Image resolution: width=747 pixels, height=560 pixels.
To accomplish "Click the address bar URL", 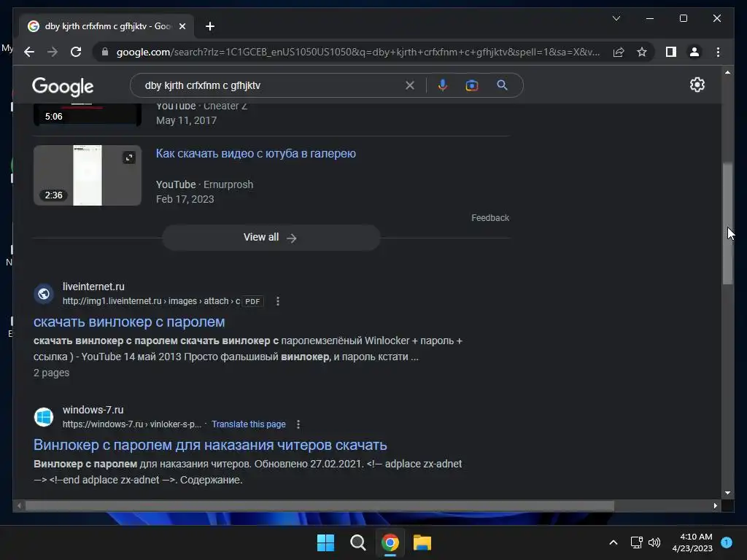I will (358, 52).
